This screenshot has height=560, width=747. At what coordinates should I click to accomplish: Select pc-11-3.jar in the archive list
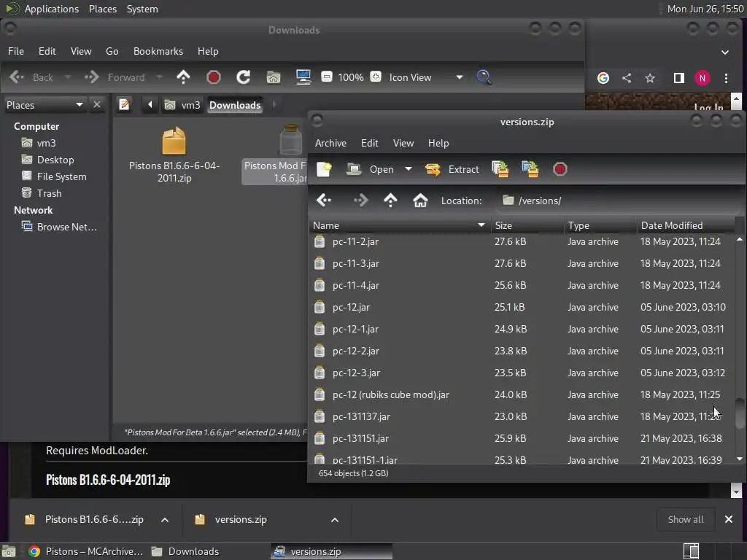tap(522, 263)
